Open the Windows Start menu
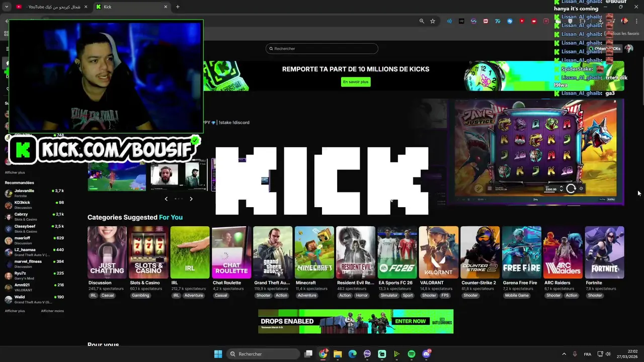This screenshot has width=644, height=362. pyautogui.click(x=218, y=354)
